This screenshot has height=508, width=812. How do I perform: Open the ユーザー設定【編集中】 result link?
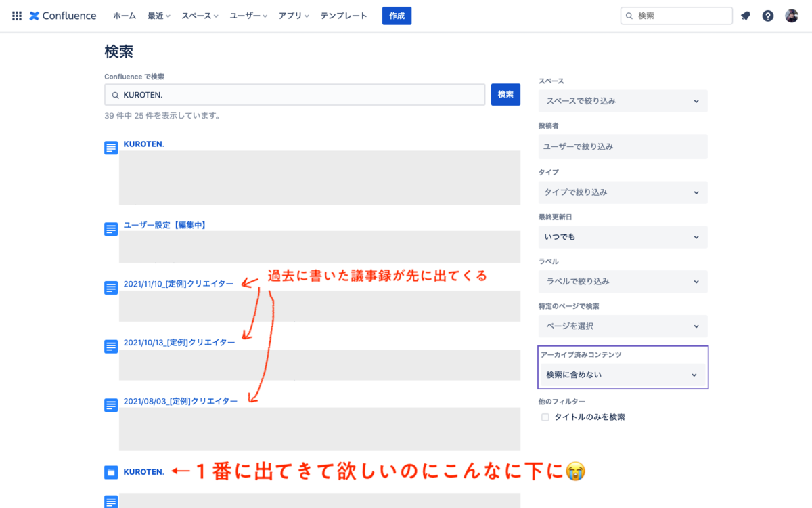click(x=164, y=225)
